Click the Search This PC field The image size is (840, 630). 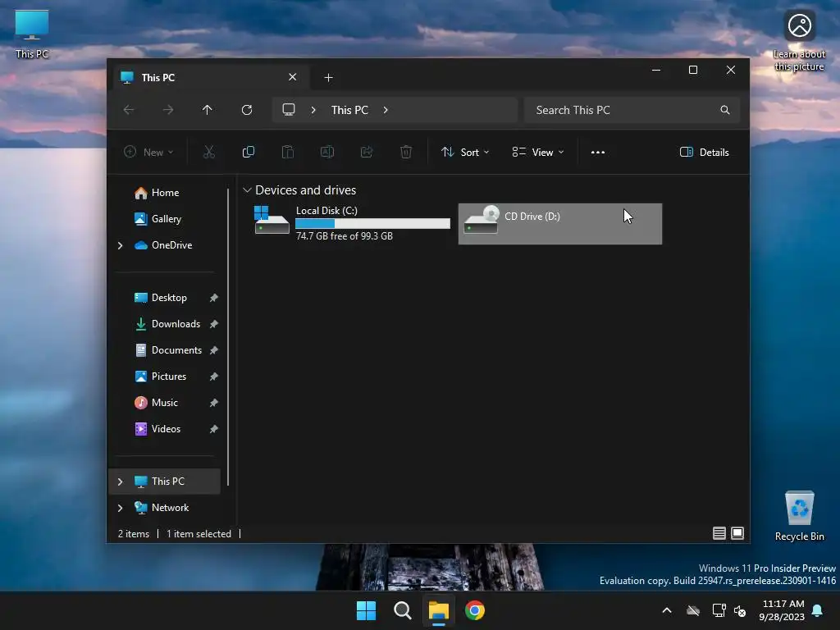click(632, 110)
